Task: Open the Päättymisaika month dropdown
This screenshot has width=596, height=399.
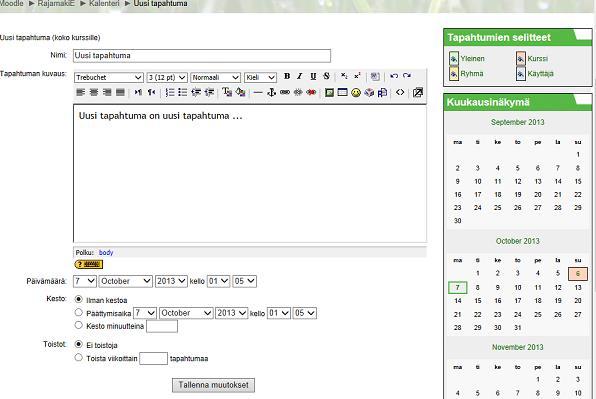Action: tap(186, 313)
